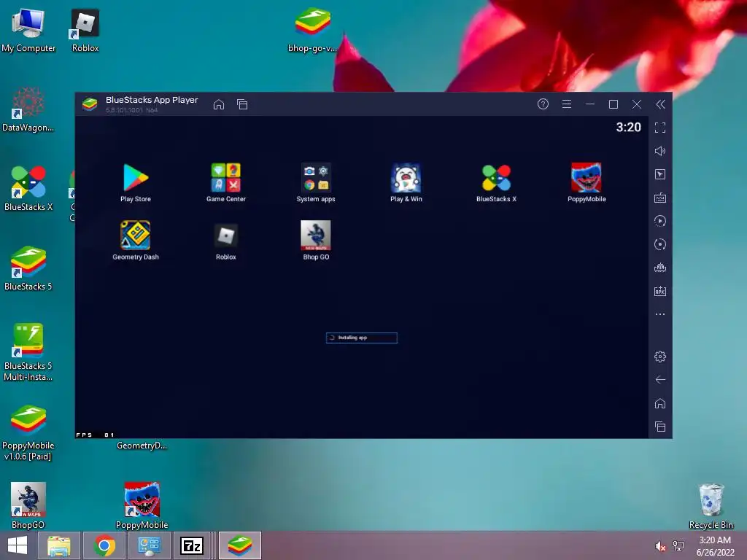Launch Geometry Dash in BlueStacks
Screen dimensions: 747x560
point(136,241)
